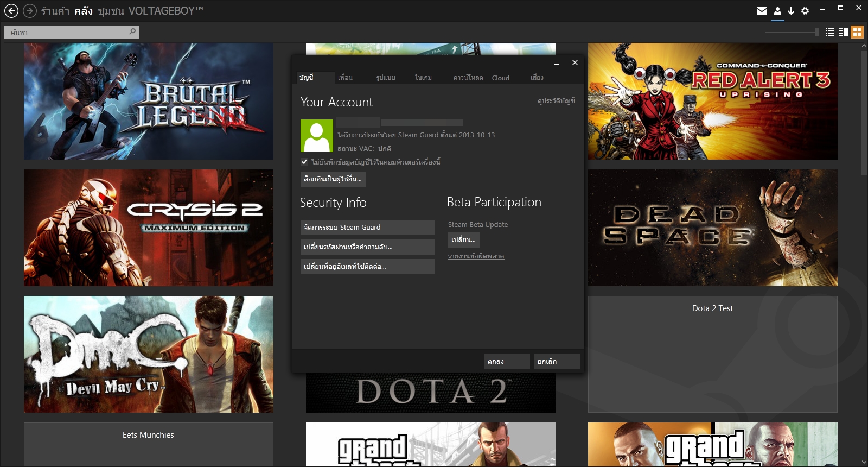Confirm with the ตกลง (OK) button
Screen dimensions: 868x467
pyautogui.click(x=507, y=361)
